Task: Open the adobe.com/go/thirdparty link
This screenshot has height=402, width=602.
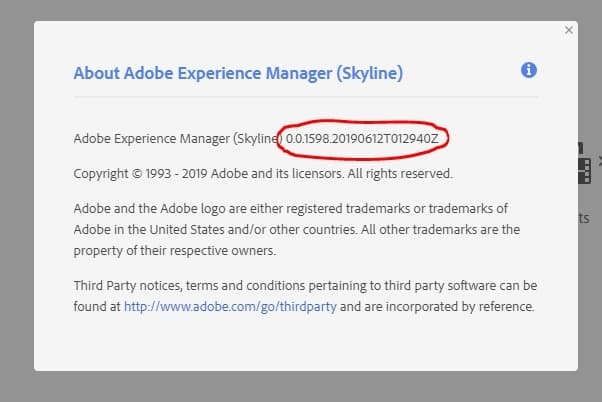Action: 229,307
